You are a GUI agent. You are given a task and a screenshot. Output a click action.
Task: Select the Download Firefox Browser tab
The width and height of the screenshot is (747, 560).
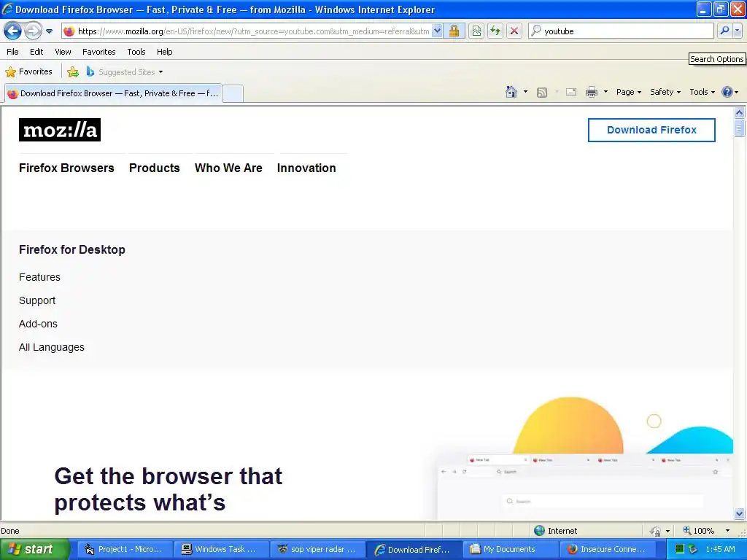(x=113, y=93)
